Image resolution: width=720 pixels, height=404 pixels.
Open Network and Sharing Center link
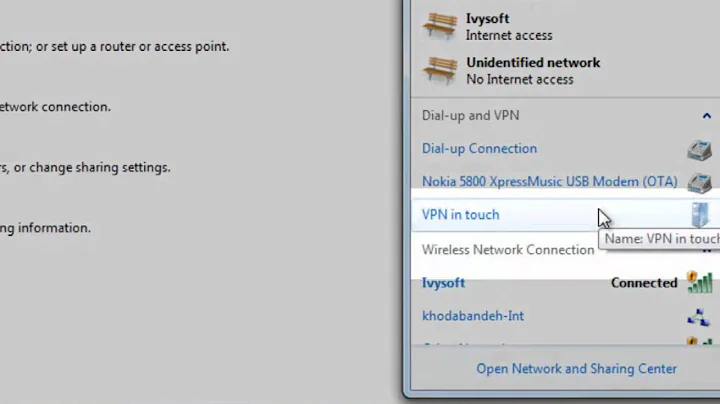point(576,369)
